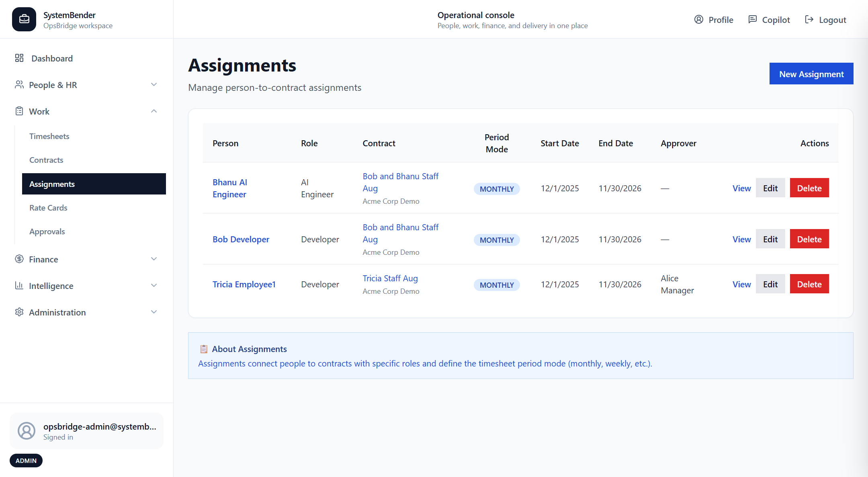The width and height of the screenshot is (868, 477).
Task: Open the Intelligence menu label
Action: click(x=51, y=286)
